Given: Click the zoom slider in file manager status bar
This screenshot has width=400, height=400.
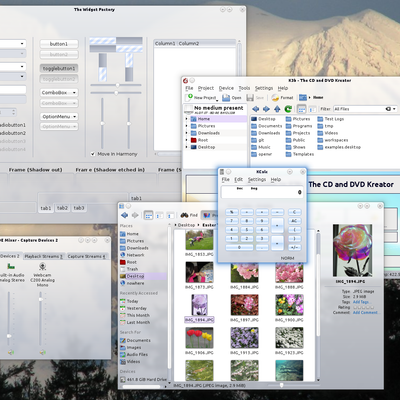Looking at the screenshot, I should click(x=282, y=385).
